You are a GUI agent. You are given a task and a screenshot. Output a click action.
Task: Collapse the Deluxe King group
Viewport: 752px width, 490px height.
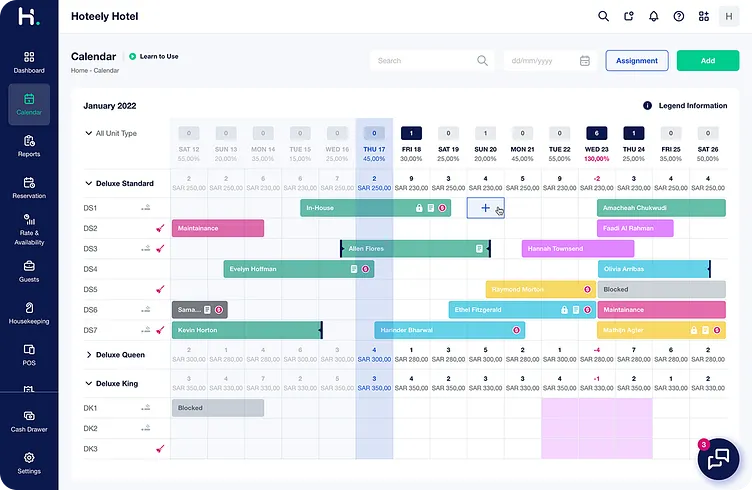[x=88, y=384]
